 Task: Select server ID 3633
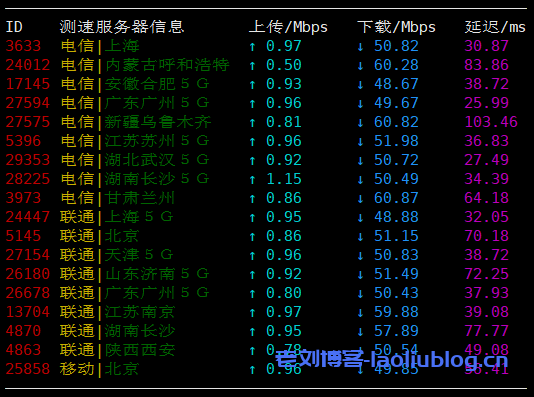[23, 46]
